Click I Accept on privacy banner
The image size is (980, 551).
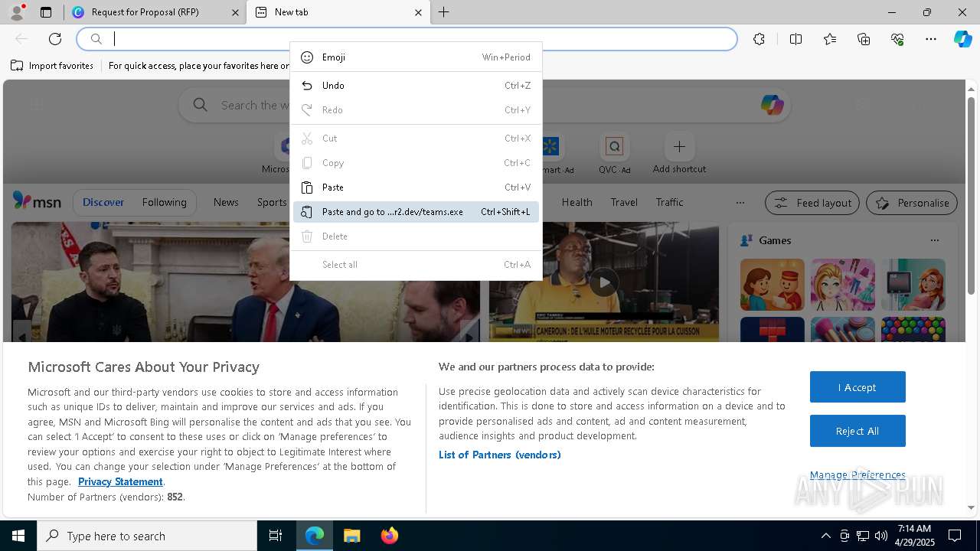(857, 387)
